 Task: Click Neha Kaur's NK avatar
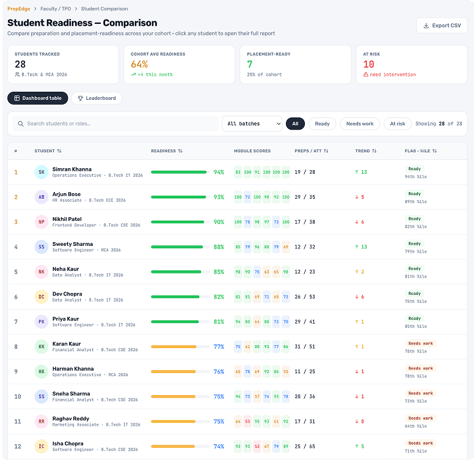pyautogui.click(x=42, y=272)
